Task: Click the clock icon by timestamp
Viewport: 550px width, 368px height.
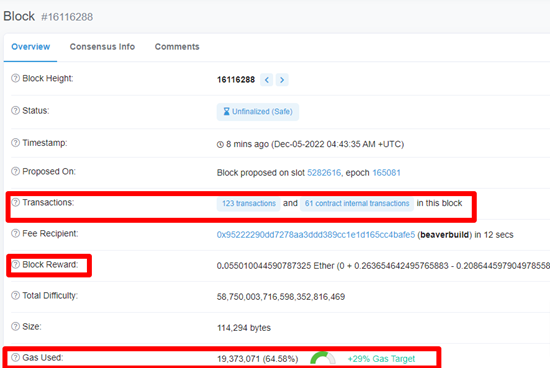Action: 220,145
